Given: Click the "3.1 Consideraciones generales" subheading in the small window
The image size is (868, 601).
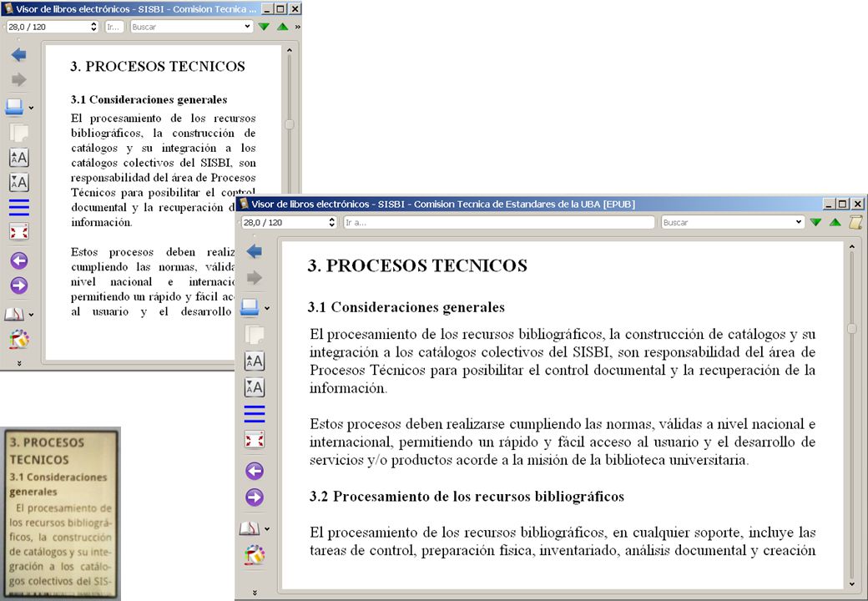Looking at the screenshot, I should point(149,99).
